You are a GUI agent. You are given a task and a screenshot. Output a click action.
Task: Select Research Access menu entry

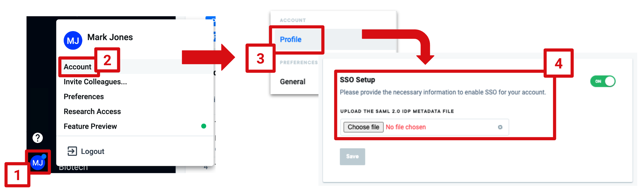92,111
